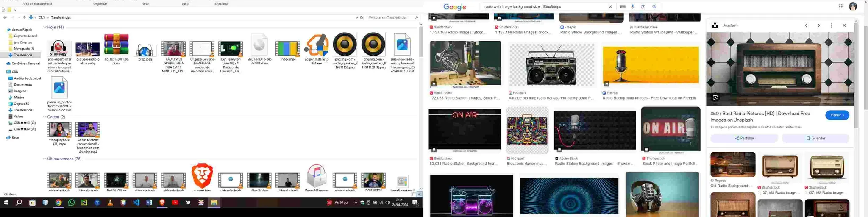Open Microsoft Word from the taskbar
Image resolution: width=868 pixels, height=217 pixels.
click(x=149, y=203)
